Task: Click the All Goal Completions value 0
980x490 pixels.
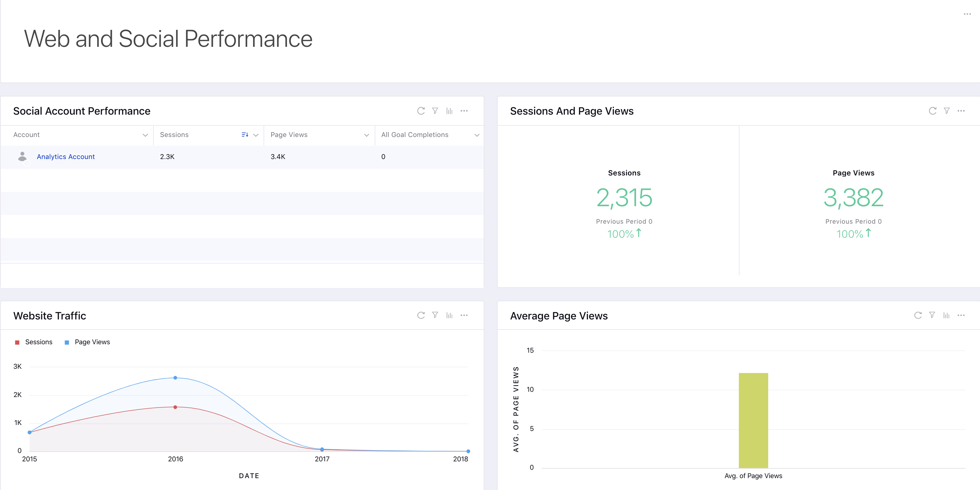Action: [x=383, y=156]
